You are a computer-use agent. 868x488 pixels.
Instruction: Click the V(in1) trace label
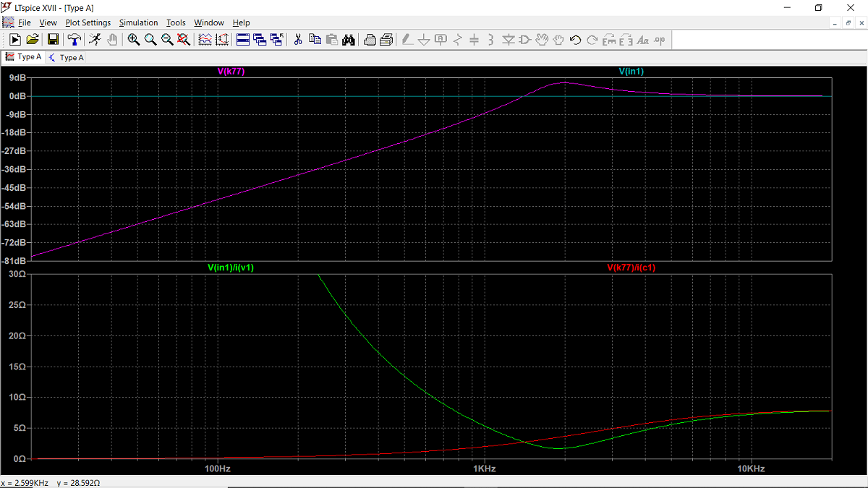[x=631, y=72]
